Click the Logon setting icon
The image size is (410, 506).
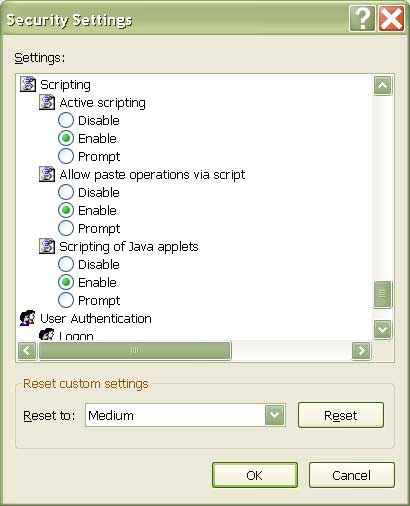coord(47,334)
